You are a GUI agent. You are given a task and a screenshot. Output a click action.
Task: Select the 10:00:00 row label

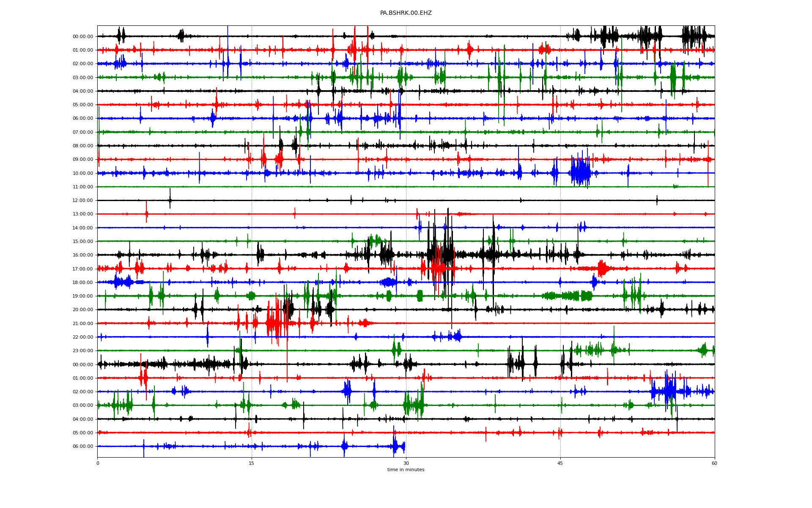click(83, 173)
